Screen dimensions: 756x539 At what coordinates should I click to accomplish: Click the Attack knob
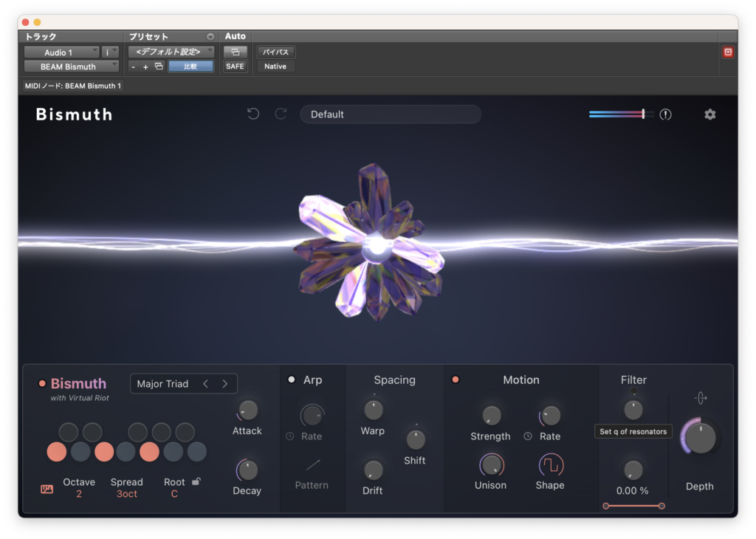point(248,411)
